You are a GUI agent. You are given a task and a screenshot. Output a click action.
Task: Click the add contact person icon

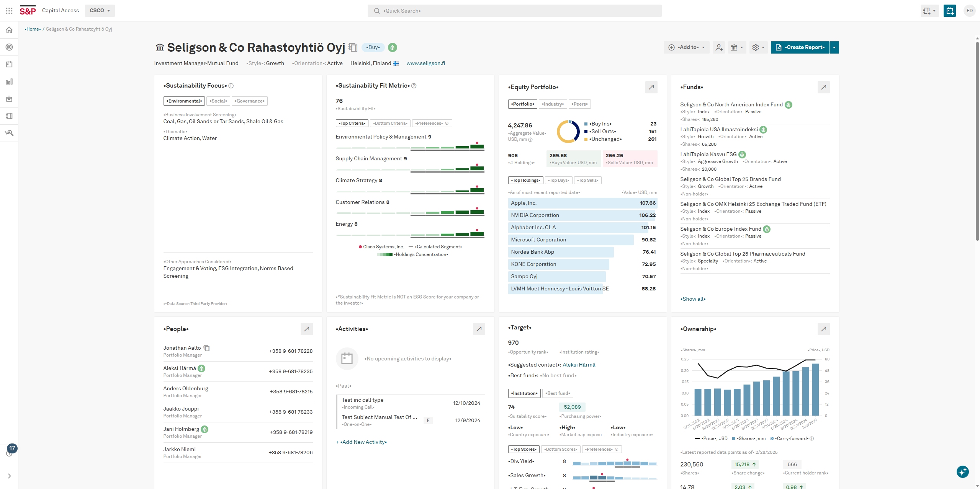(x=719, y=47)
